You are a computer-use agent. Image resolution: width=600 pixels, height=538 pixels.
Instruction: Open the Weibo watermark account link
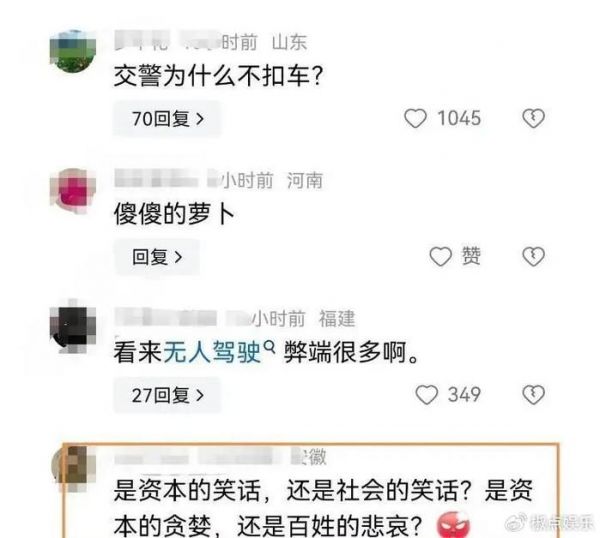(x=550, y=523)
